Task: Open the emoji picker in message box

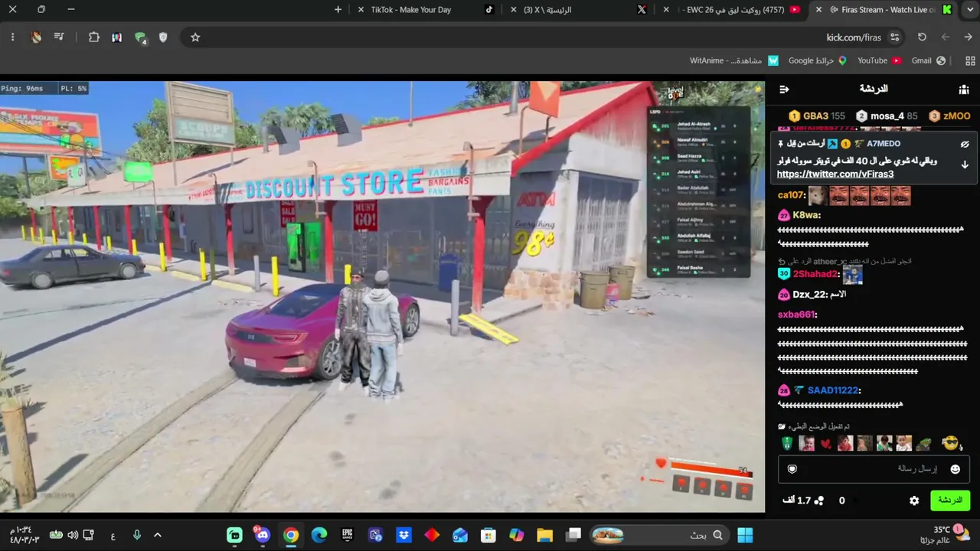Action: (955, 469)
